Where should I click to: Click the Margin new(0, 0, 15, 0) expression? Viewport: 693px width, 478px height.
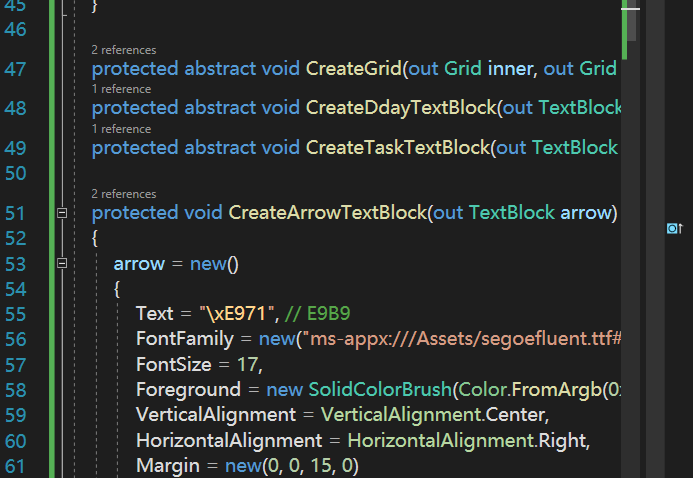click(292, 466)
